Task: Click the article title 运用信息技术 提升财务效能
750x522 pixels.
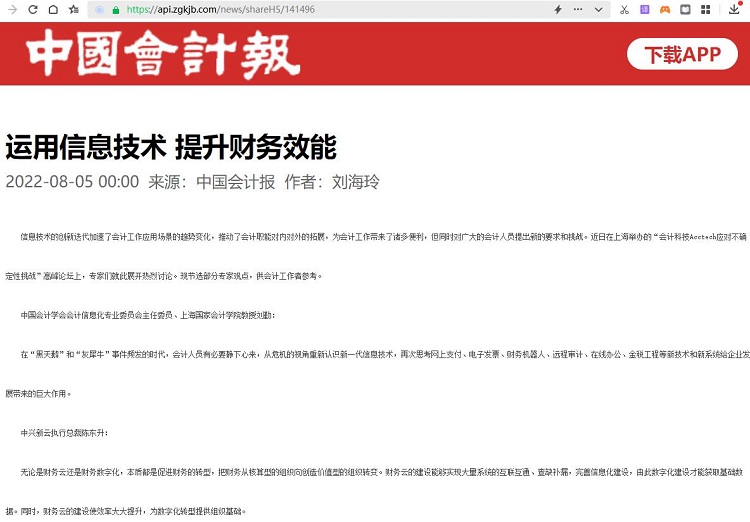Action: click(x=171, y=146)
